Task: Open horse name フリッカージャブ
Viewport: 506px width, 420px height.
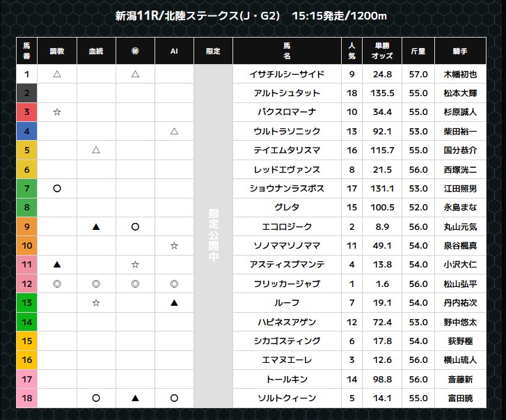Action: 285,284
